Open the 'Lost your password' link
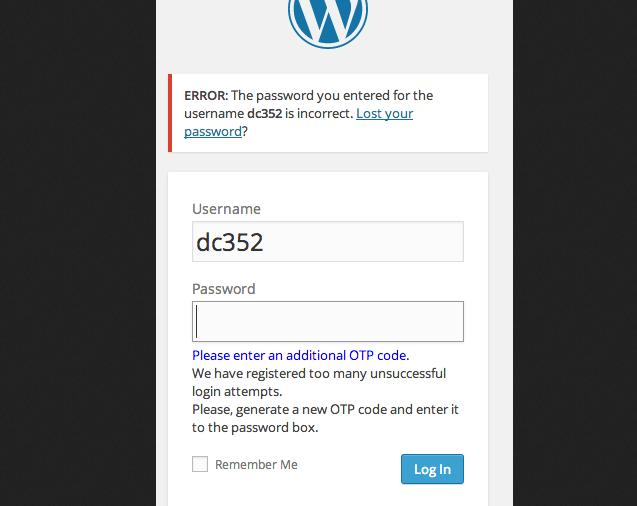Screen dimensions: 637x506 384,113
